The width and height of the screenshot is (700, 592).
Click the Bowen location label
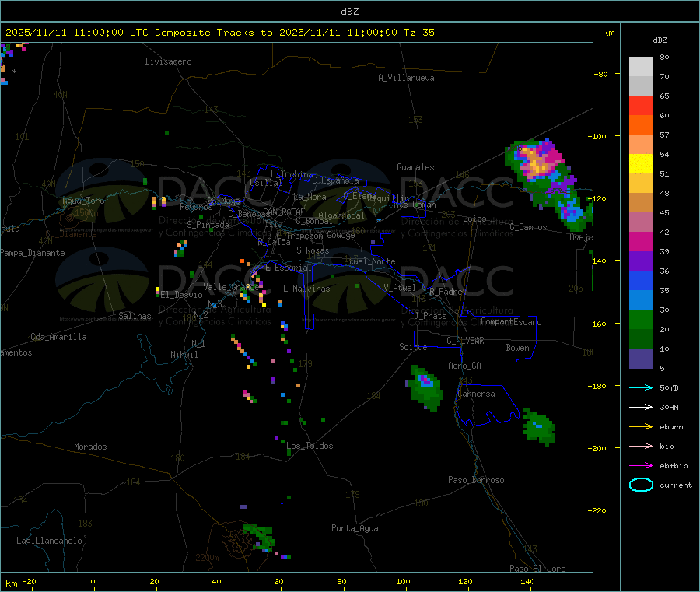click(517, 348)
